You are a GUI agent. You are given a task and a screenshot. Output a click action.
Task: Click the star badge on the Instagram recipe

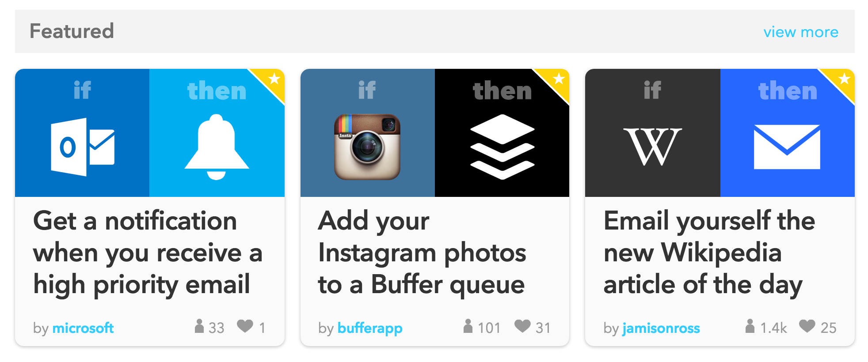(559, 79)
